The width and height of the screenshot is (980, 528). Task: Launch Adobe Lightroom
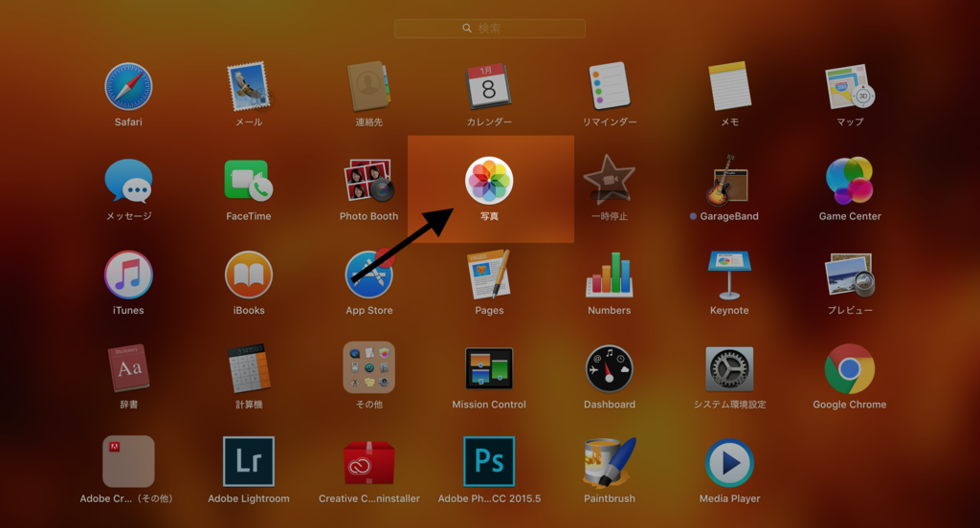coord(249,461)
